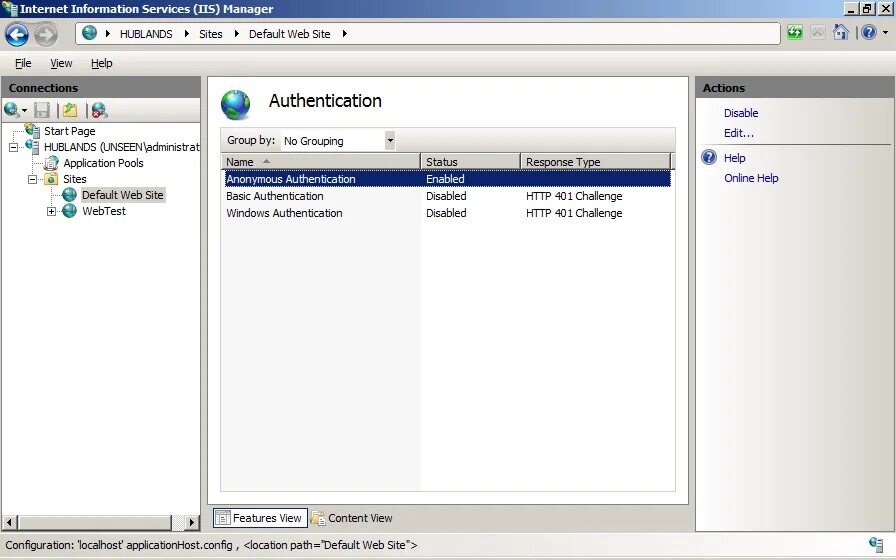Click the Sites folder icon
The width and height of the screenshot is (896, 560).
pos(51,179)
